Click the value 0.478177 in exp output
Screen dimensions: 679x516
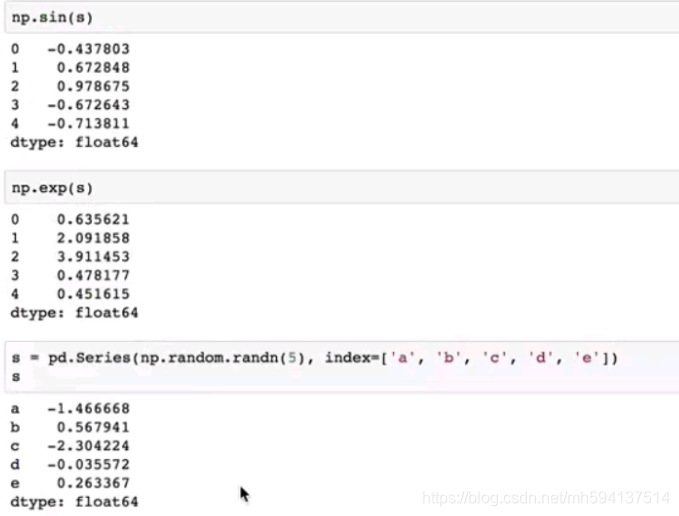pyautogui.click(x=93, y=275)
